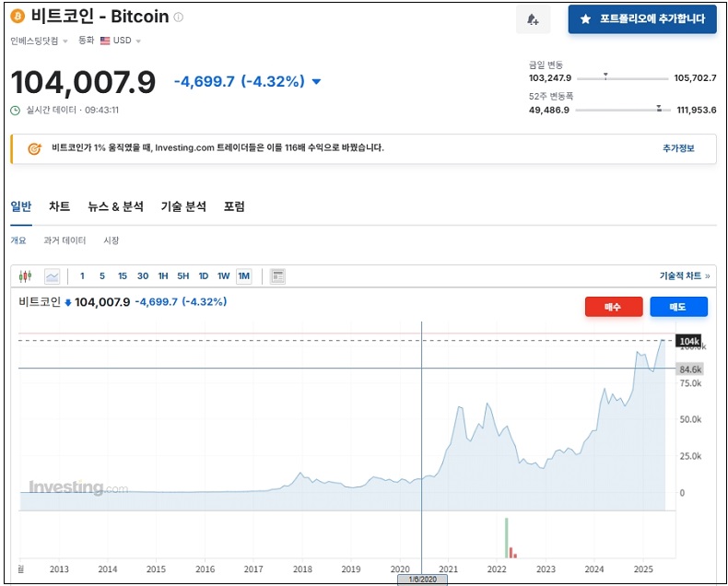Click the tall green volume bar near 2022
728x586 pixels.
point(507,538)
